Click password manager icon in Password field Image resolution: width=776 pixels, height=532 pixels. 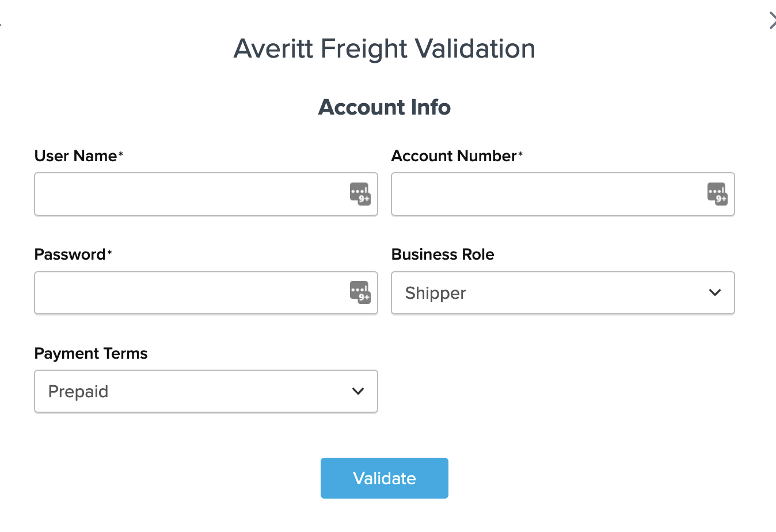pyautogui.click(x=360, y=292)
